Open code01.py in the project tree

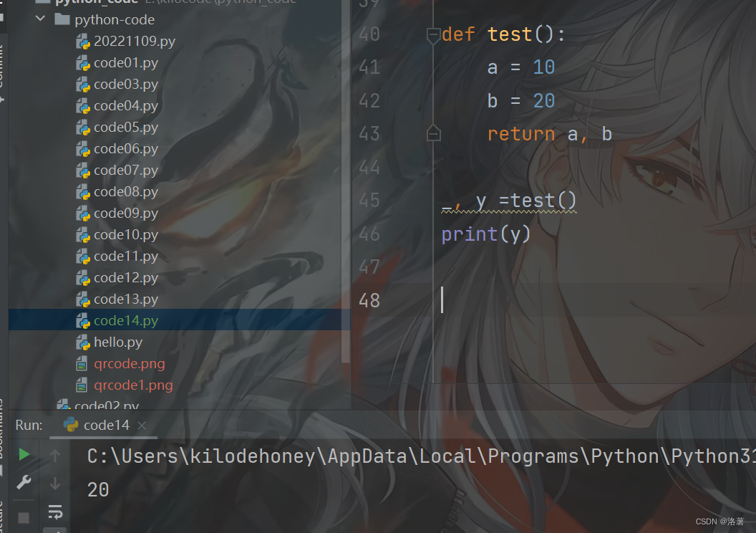point(126,63)
